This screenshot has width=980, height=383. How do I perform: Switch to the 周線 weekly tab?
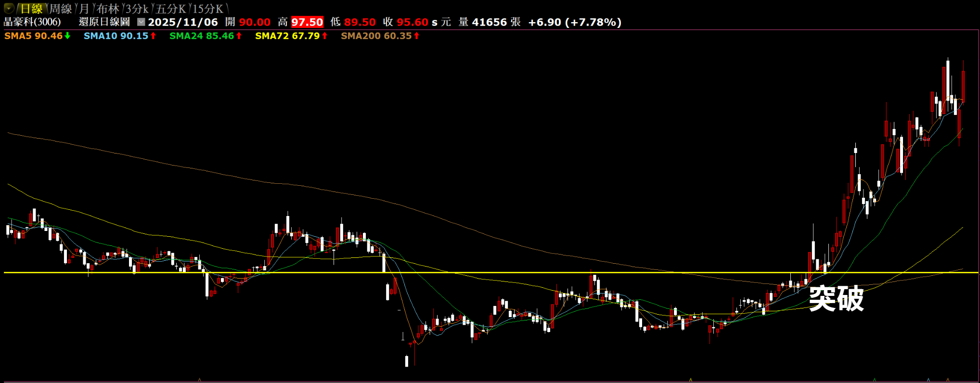(x=61, y=9)
